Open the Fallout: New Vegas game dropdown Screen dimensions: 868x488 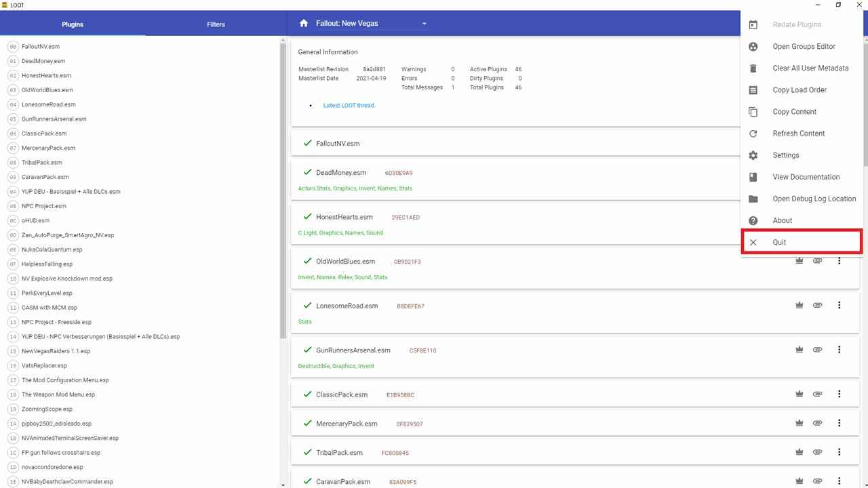click(371, 23)
